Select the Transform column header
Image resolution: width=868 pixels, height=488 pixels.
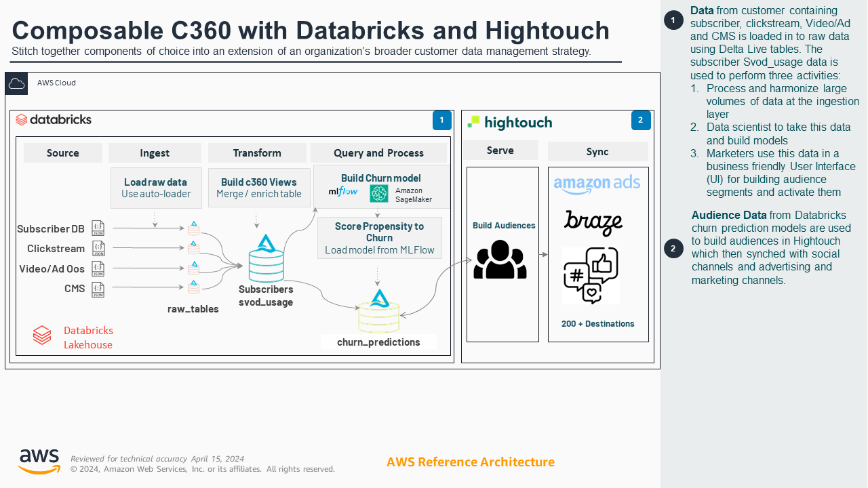[257, 153]
